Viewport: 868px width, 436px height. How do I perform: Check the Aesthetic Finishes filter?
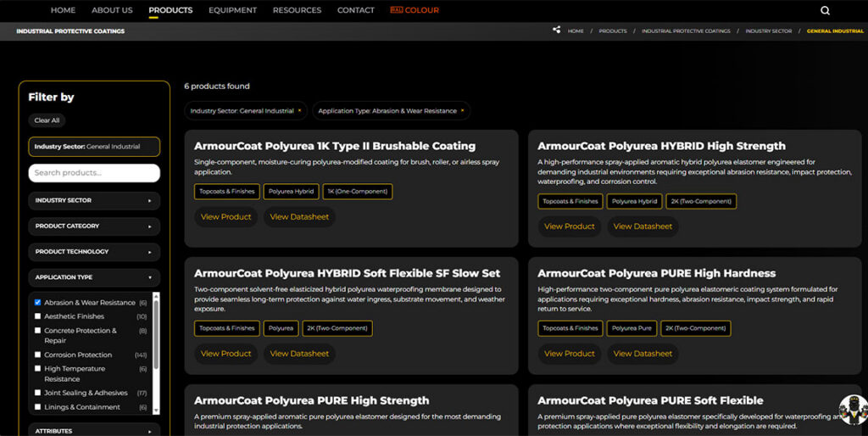coord(37,316)
